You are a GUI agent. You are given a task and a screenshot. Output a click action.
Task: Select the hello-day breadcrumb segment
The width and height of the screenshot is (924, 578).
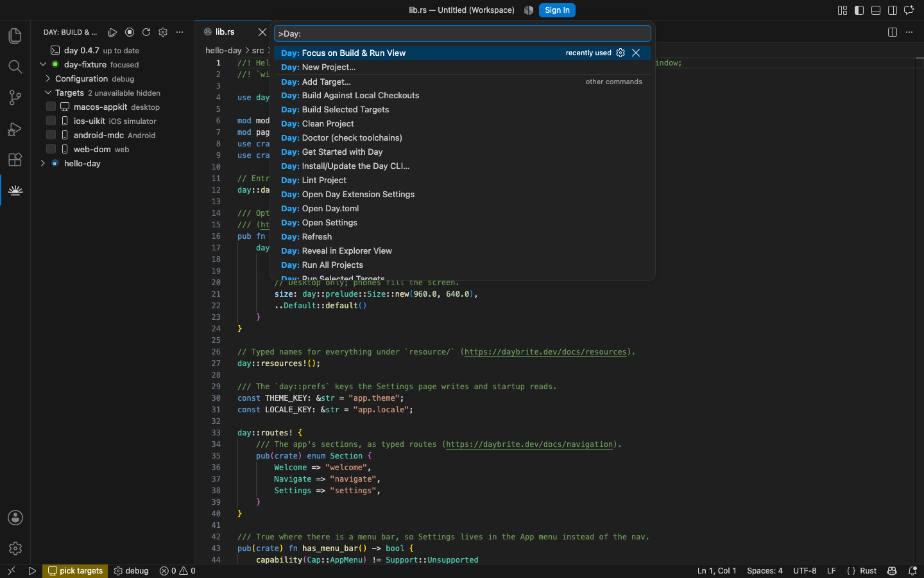[x=223, y=50]
